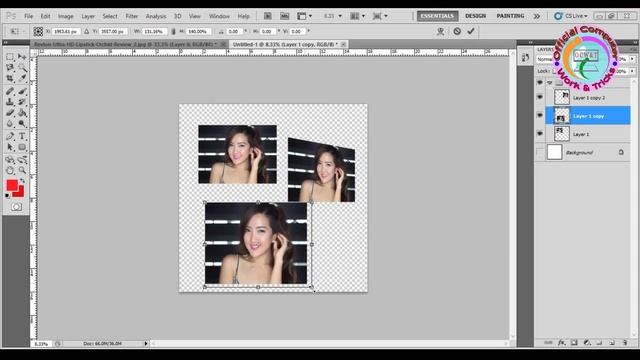Open the CS Live menu button
Screen dimensions: 640x360
(x=571, y=16)
